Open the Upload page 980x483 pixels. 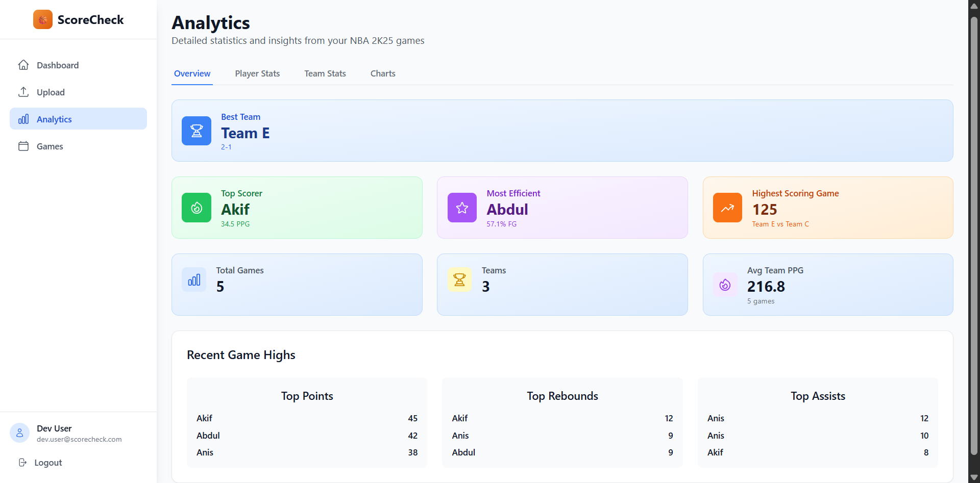tap(51, 92)
